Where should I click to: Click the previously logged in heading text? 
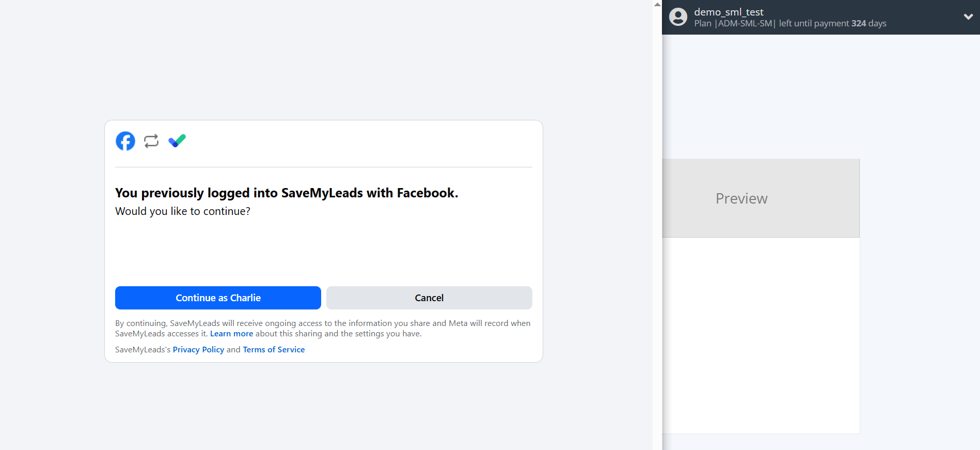(286, 192)
